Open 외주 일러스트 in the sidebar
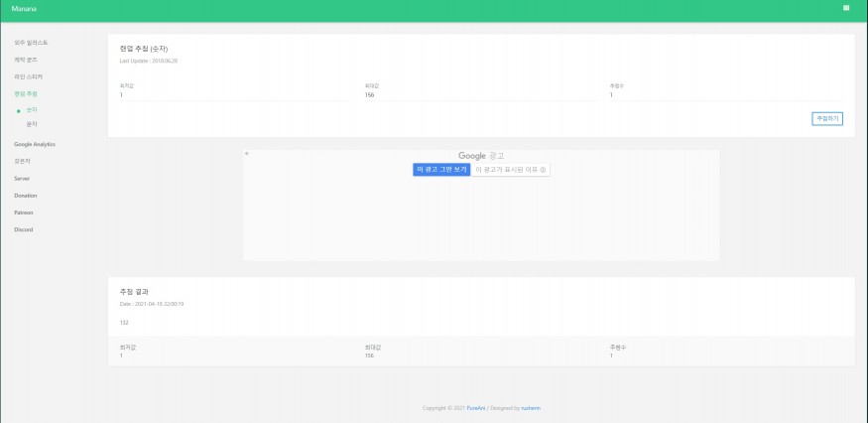This screenshot has width=868, height=423. tap(31, 43)
